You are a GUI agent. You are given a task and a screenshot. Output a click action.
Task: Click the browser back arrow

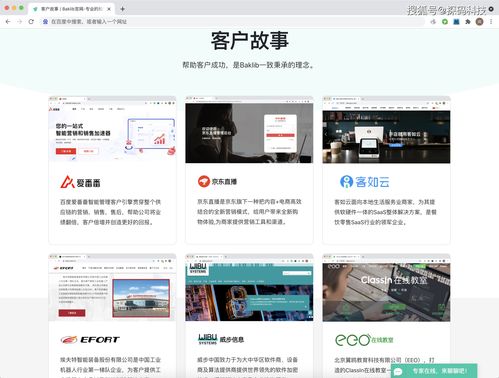8,22
